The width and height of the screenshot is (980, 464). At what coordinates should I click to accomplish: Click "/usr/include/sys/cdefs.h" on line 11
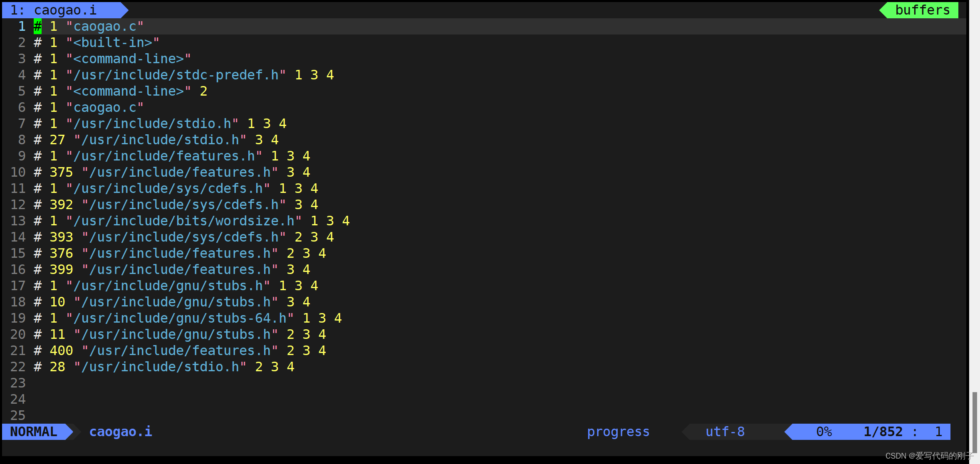pos(168,188)
